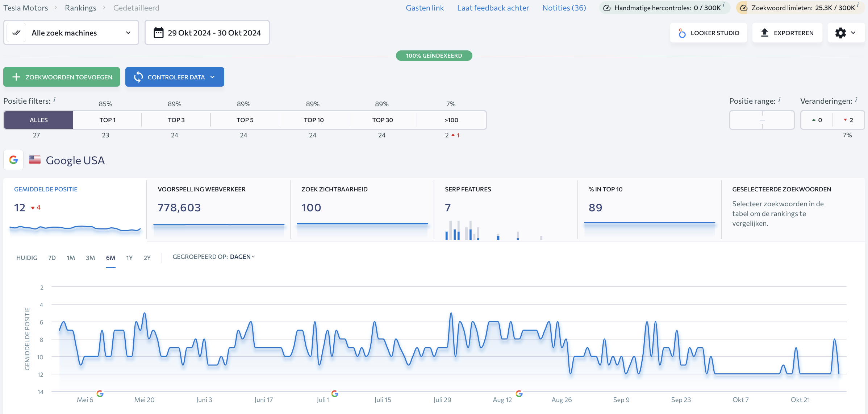Click the Google G logo next to Google USA
868x414 pixels.
click(x=13, y=160)
